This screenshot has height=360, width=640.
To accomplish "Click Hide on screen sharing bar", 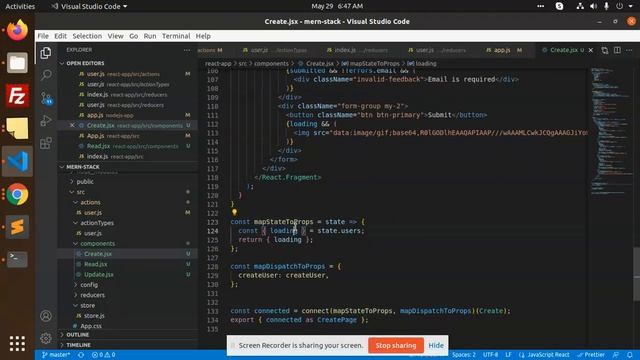I will (x=436, y=345).
